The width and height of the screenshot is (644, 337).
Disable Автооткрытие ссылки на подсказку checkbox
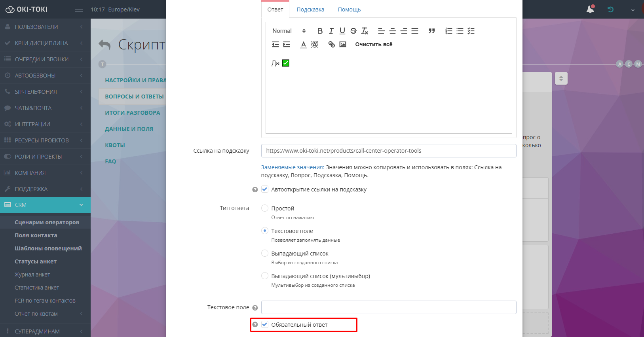coord(265,189)
